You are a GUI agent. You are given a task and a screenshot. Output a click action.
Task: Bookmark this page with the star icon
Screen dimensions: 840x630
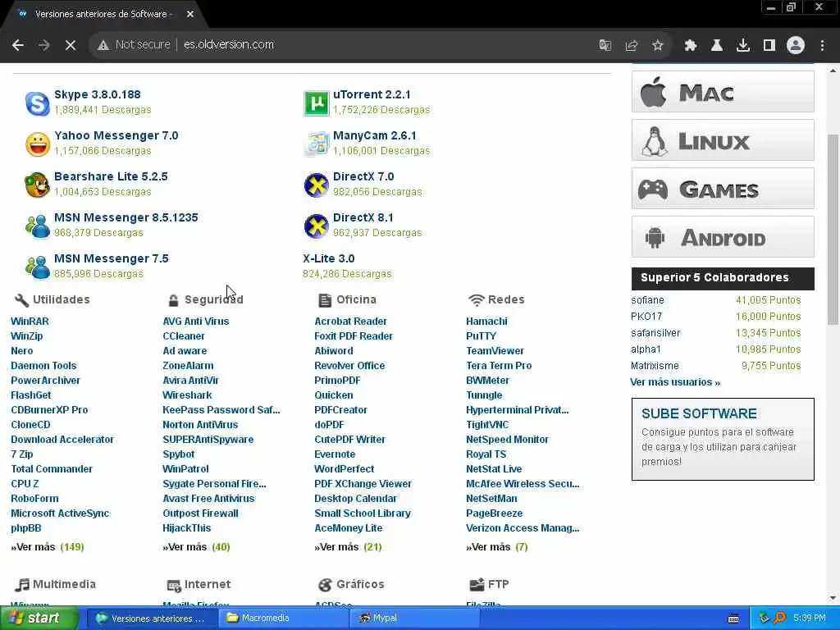(x=657, y=45)
